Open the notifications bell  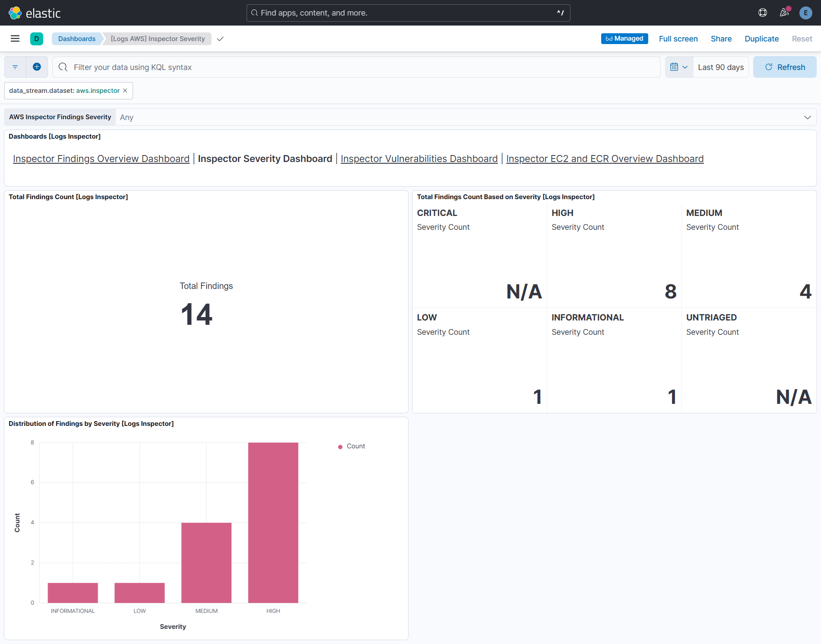(x=784, y=13)
